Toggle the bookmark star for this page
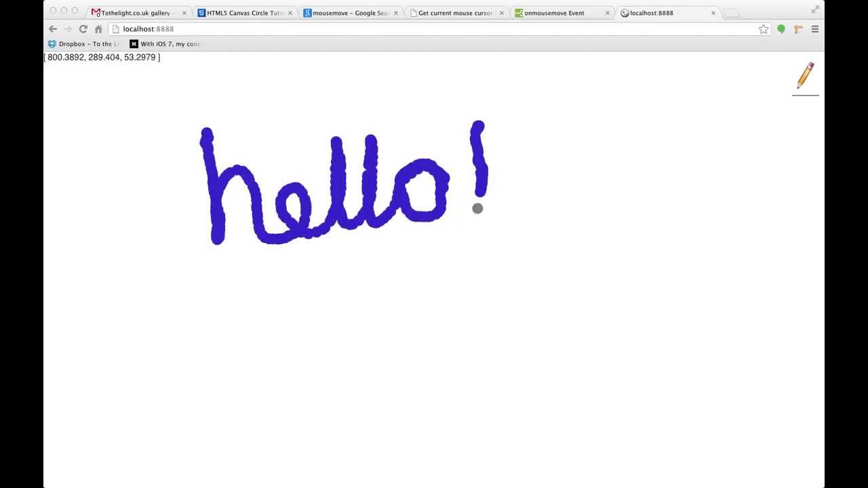This screenshot has width=868, height=488. point(764,28)
